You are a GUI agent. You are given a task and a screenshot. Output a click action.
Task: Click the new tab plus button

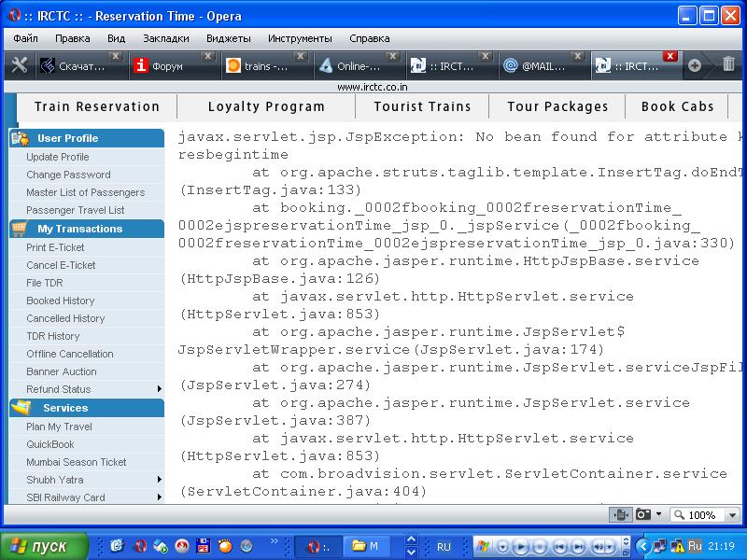(x=695, y=65)
